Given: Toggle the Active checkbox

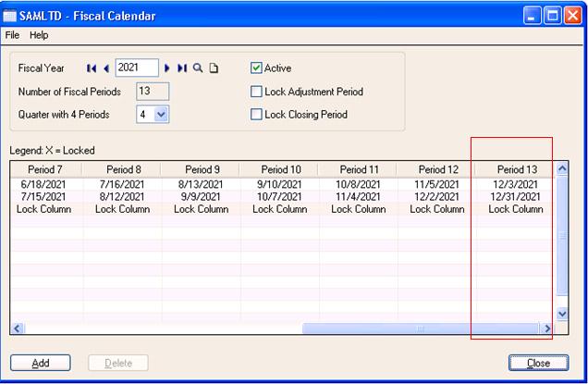Looking at the screenshot, I should (x=256, y=68).
